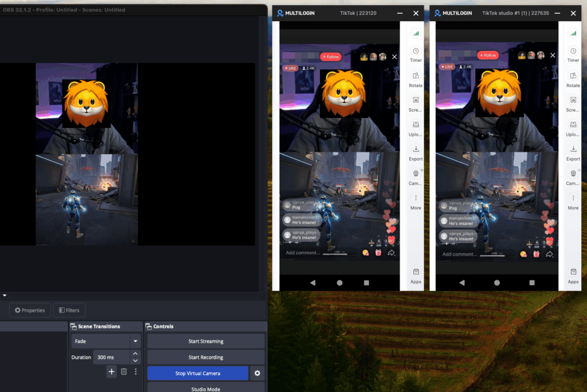The width and height of the screenshot is (587, 392).
Task: Tap Android recents button in TikTok studio window
Action: click(x=532, y=283)
